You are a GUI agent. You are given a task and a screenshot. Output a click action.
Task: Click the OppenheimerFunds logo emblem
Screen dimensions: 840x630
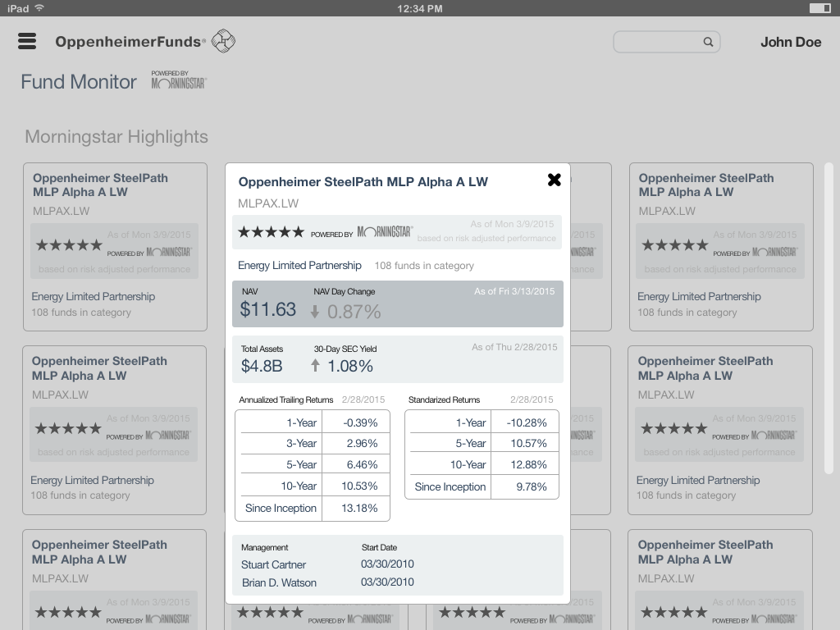[223, 41]
